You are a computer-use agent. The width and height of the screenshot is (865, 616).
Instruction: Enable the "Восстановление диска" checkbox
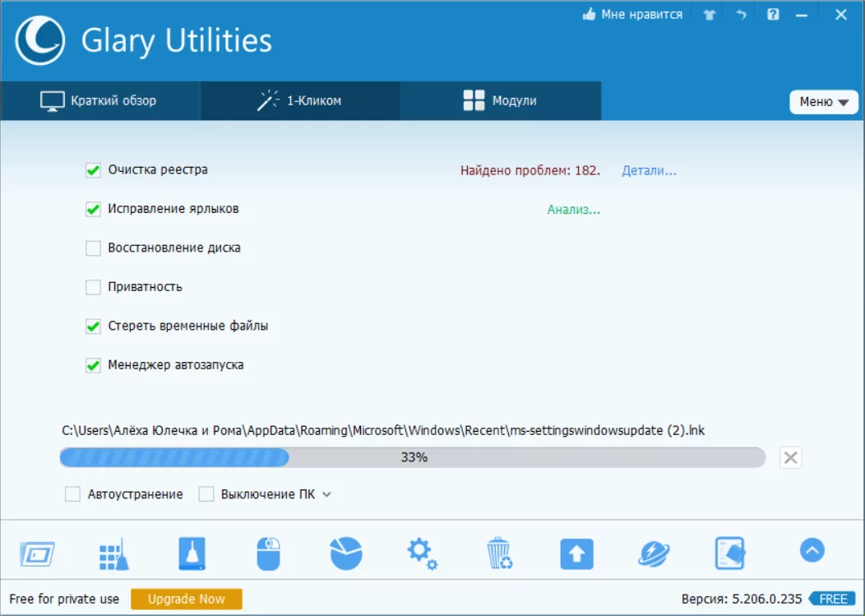pyautogui.click(x=93, y=248)
